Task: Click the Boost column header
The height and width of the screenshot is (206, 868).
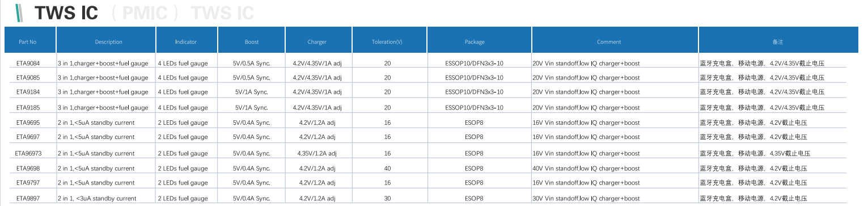Action: (252, 41)
